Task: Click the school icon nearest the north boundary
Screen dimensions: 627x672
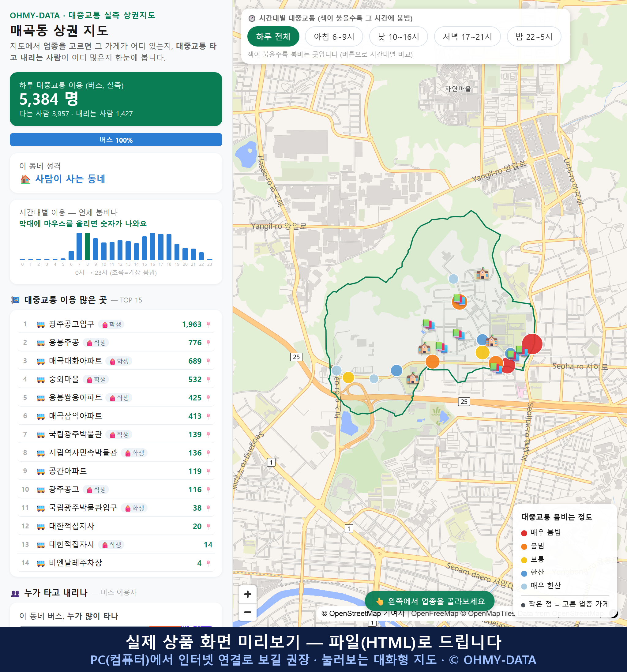Action: (x=482, y=273)
